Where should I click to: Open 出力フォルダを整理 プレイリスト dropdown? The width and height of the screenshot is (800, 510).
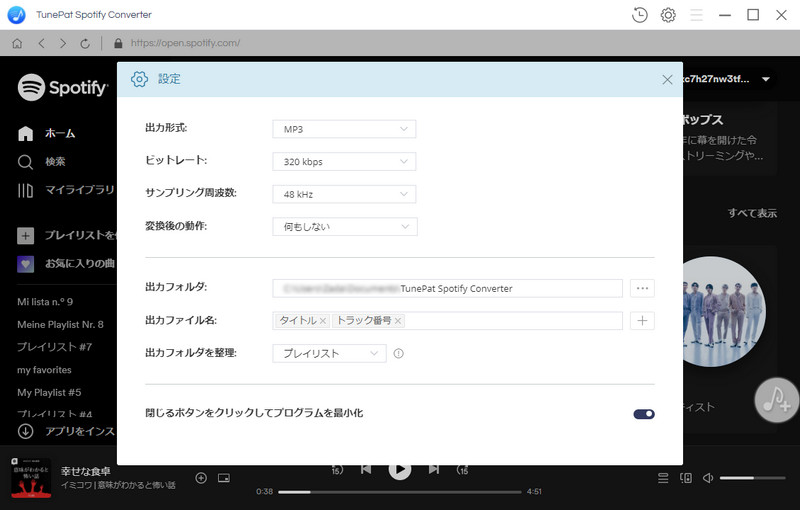tap(329, 353)
